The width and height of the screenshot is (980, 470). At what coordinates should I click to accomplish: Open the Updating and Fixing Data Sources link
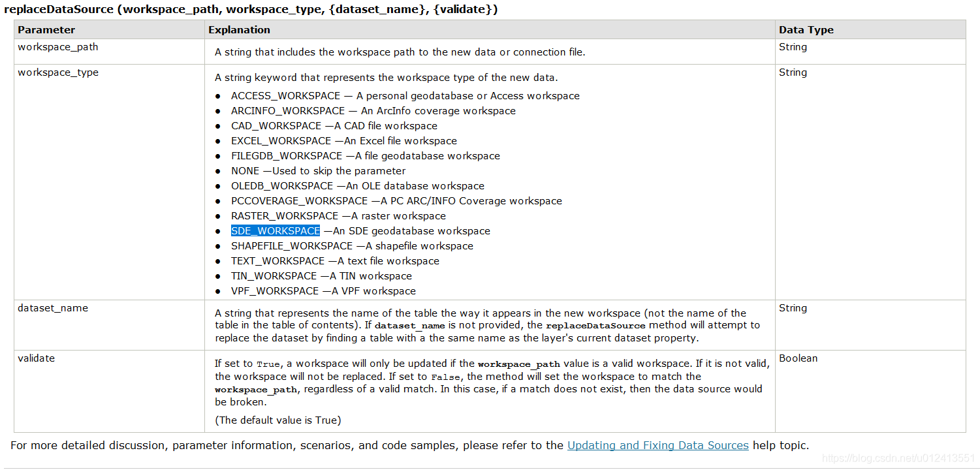tap(657, 445)
